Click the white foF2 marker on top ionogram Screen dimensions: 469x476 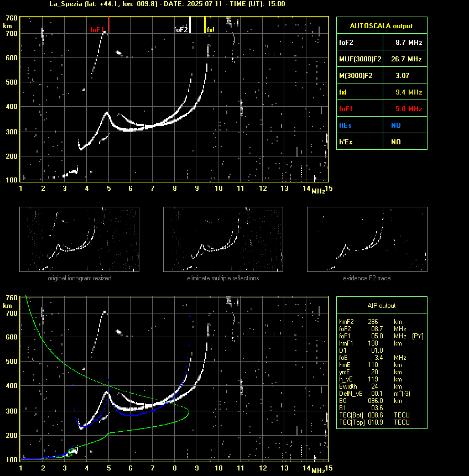(x=190, y=25)
